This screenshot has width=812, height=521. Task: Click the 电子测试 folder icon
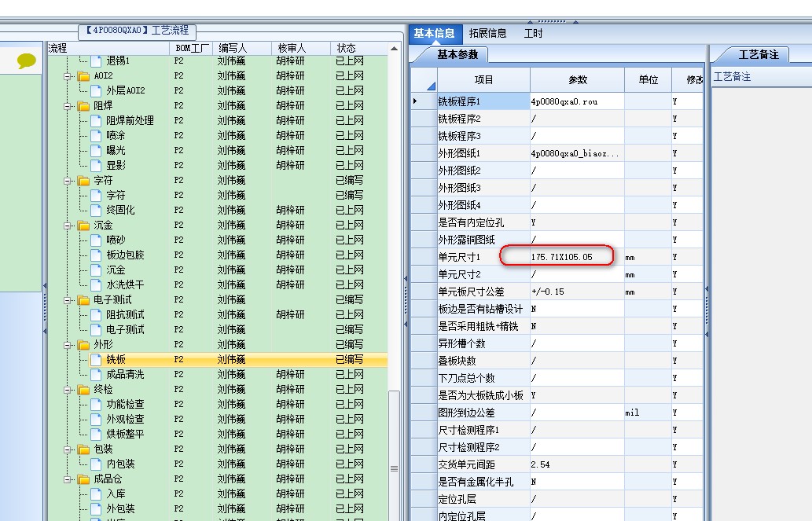[x=83, y=300]
